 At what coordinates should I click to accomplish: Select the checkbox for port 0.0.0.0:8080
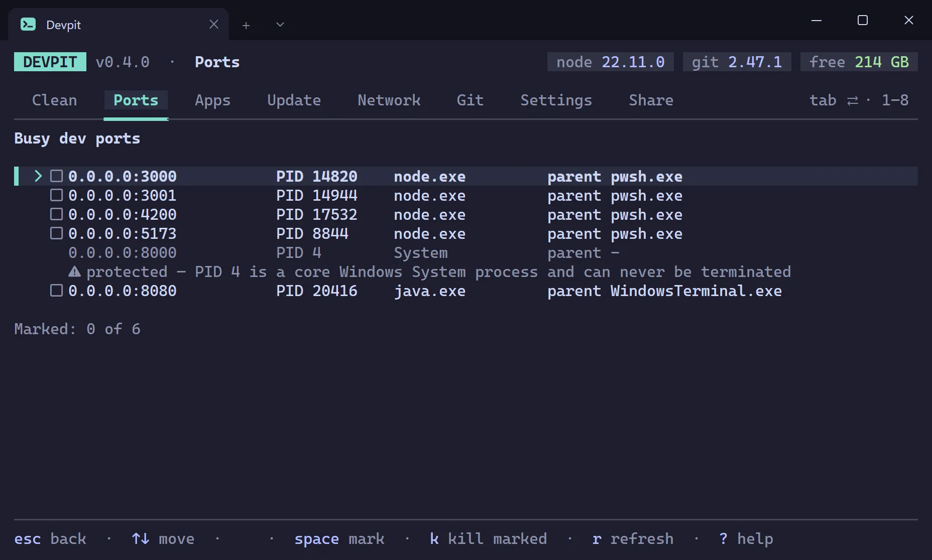pos(56,291)
